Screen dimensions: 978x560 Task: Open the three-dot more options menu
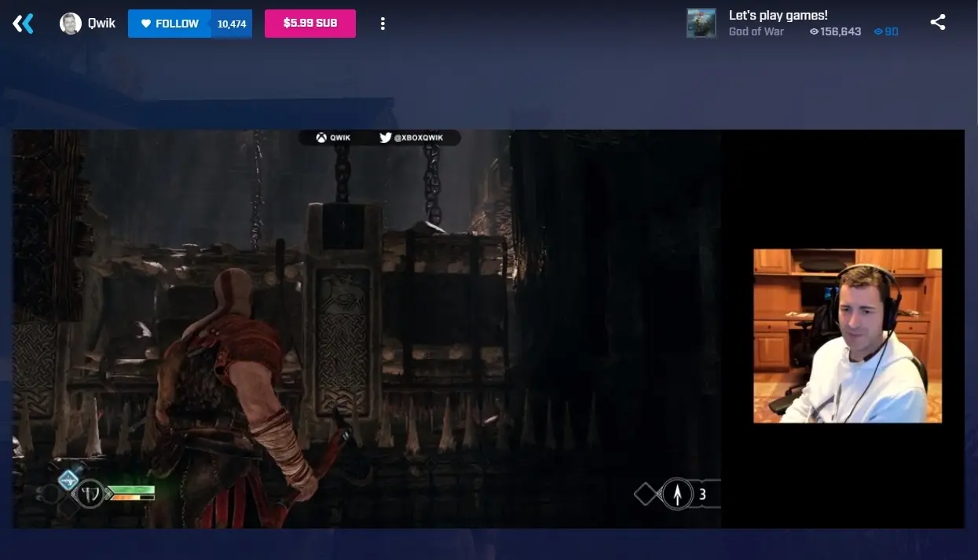383,24
